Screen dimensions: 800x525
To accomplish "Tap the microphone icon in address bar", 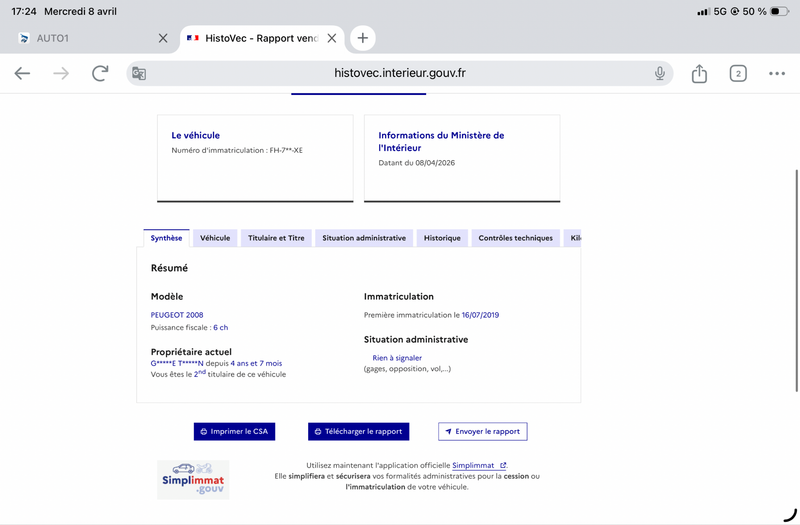I will pyautogui.click(x=660, y=73).
